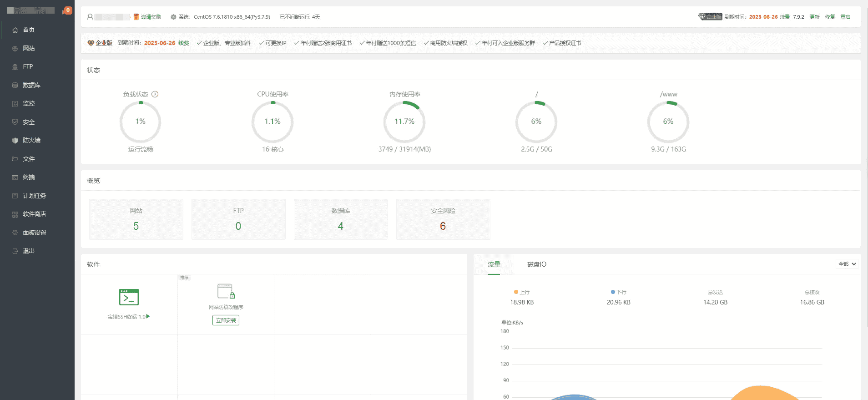Click the 下行 download legend item
Image resolution: width=868 pixels, height=400 pixels.
click(x=619, y=292)
